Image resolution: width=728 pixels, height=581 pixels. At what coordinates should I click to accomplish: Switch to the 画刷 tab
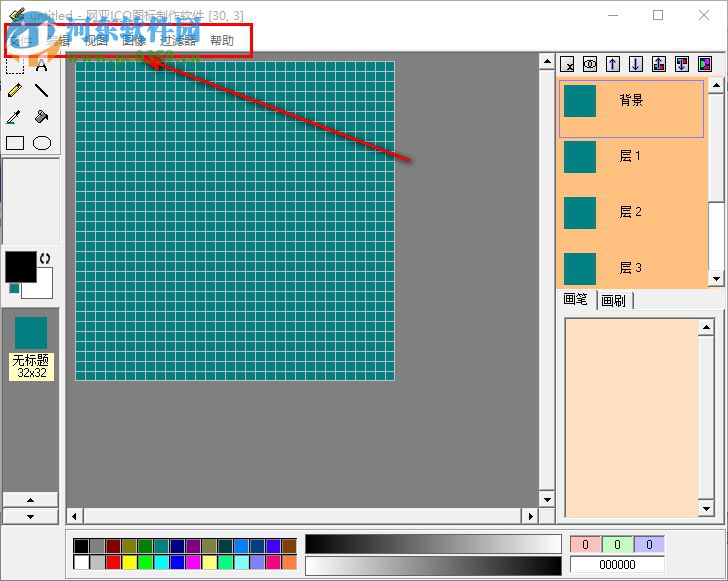point(614,300)
